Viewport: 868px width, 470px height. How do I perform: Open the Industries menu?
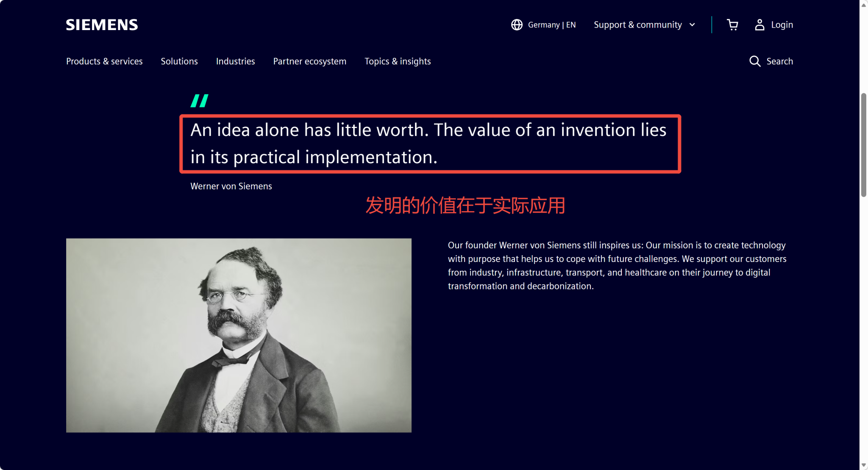pos(236,61)
